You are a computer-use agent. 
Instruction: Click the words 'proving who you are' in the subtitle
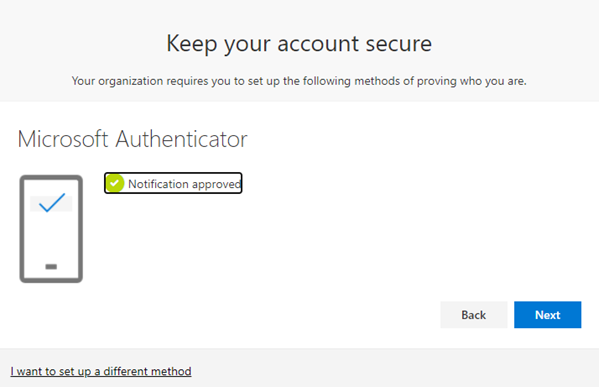tap(471, 81)
